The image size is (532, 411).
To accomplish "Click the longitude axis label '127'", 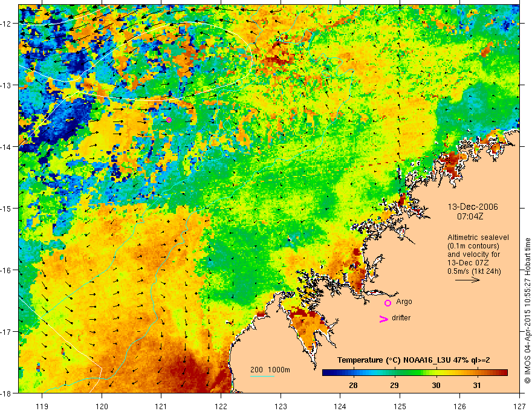I will pos(519,406).
